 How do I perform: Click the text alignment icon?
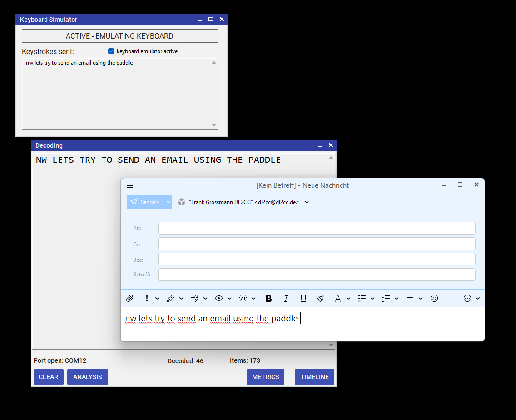coord(410,299)
